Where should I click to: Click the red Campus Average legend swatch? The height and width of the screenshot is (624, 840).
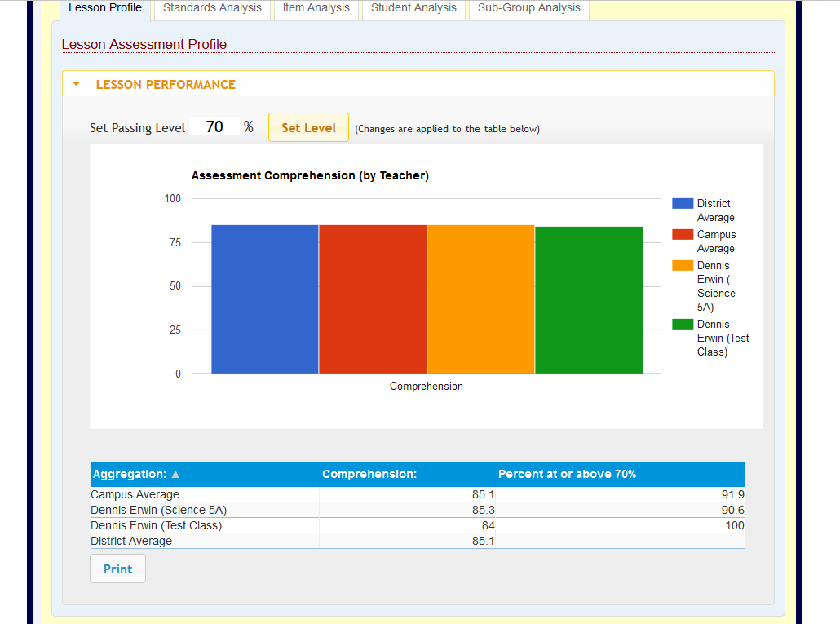(x=682, y=234)
